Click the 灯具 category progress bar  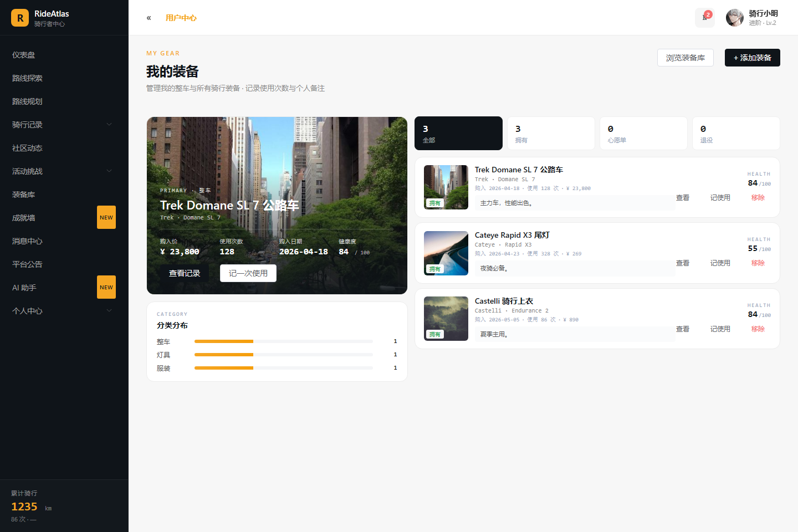[x=284, y=355]
